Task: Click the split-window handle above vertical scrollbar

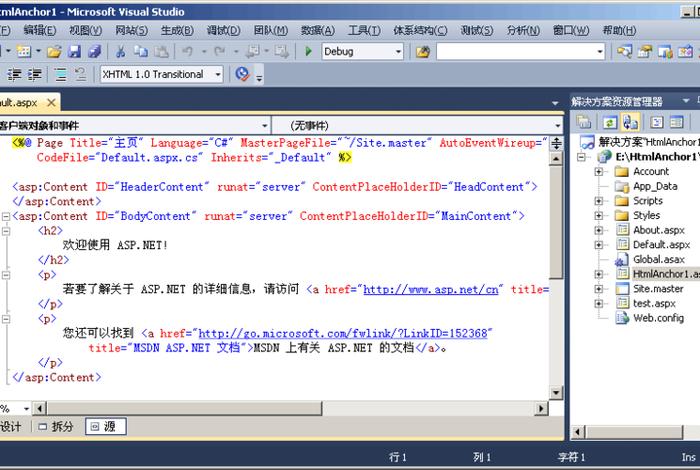Action: pyautogui.click(x=556, y=144)
